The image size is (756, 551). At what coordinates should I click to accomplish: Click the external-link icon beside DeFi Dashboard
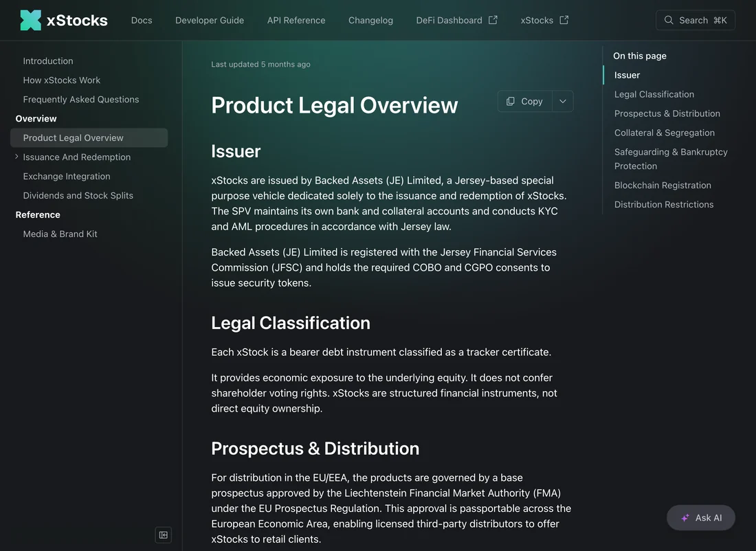[493, 20]
